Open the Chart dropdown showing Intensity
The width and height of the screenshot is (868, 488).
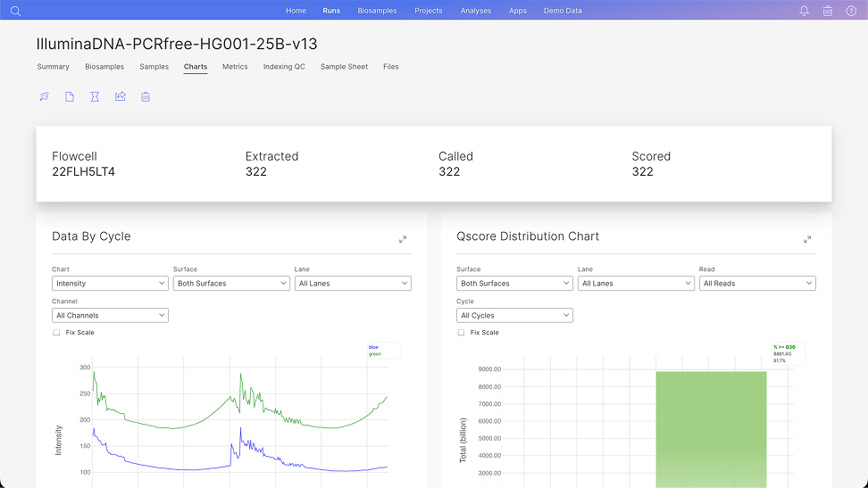110,284
